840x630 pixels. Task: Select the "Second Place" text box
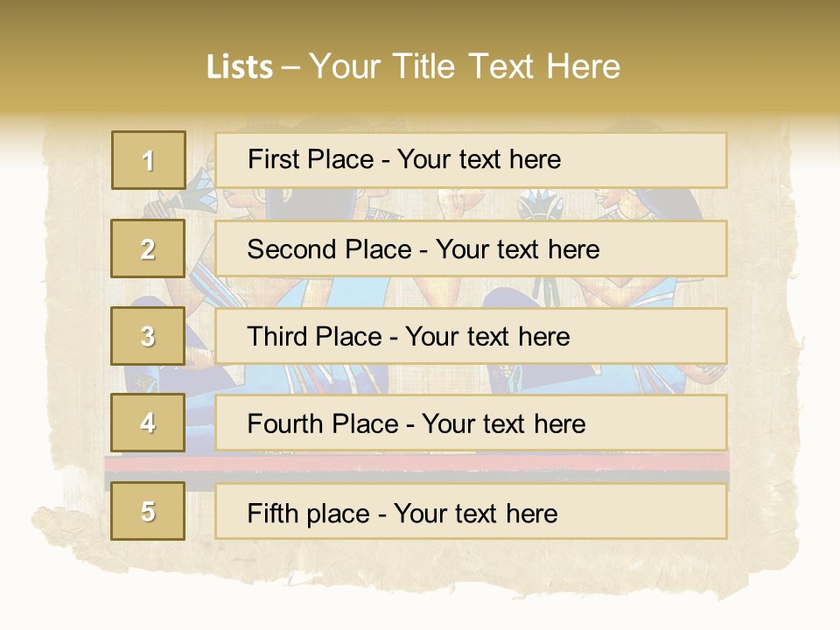click(x=471, y=248)
